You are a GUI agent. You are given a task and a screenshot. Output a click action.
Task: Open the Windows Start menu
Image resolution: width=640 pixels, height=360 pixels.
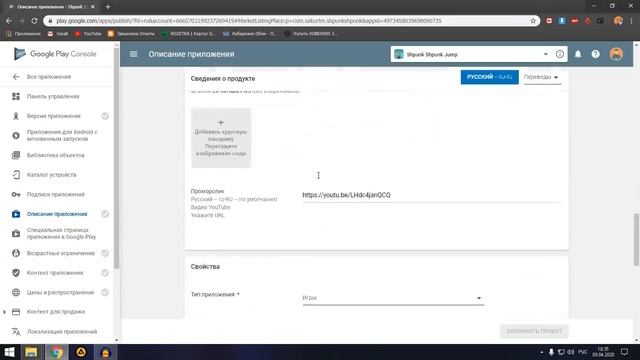[x=9, y=352]
